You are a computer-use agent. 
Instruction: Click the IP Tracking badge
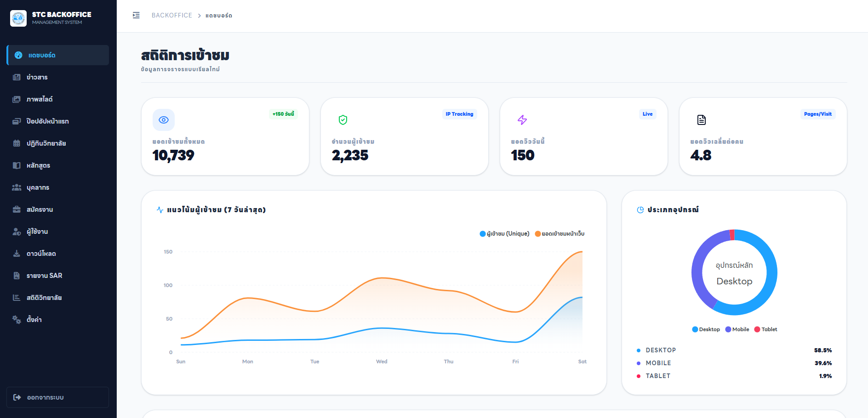(459, 114)
